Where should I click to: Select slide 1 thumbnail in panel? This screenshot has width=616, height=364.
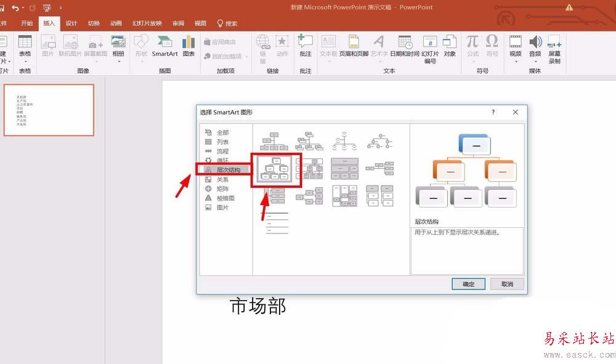coord(49,110)
